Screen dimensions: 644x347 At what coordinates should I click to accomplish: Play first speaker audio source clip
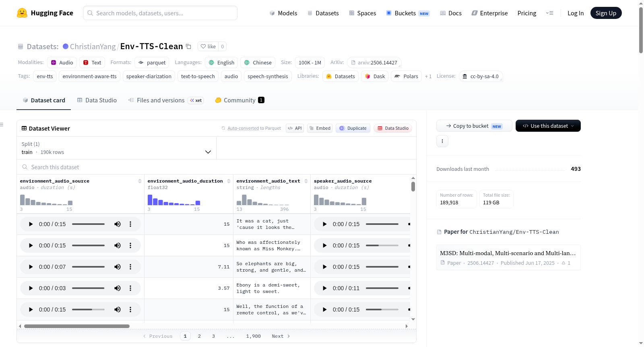pyautogui.click(x=324, y=224)
